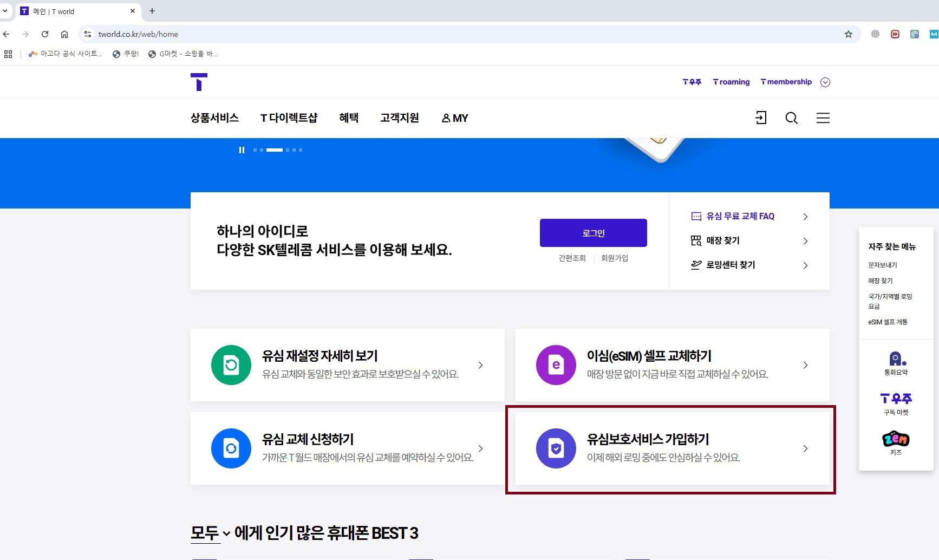This screenshot has height=560, width=939.
Task: Click arrow on 유심보호서비스 가입하기 card
Action: tap(805, 448)
